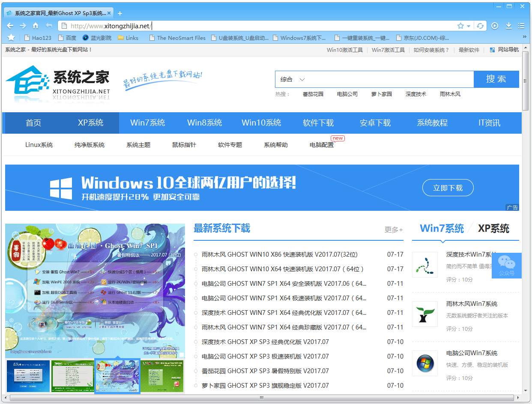Viewport: 532px width, 404px height.
Task: Click 更多+ beside 最新系统下载
Action: coord(394,230)
